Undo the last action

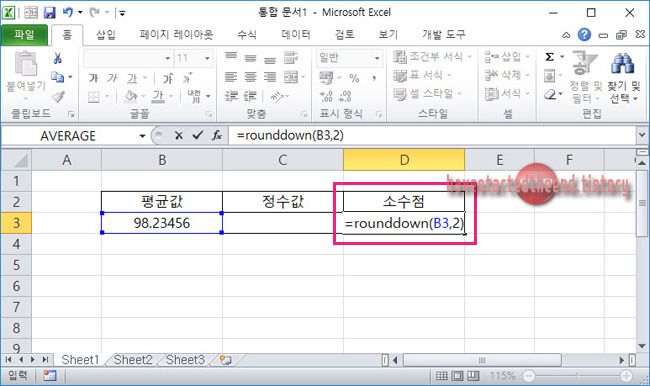[x=68, y=12]
